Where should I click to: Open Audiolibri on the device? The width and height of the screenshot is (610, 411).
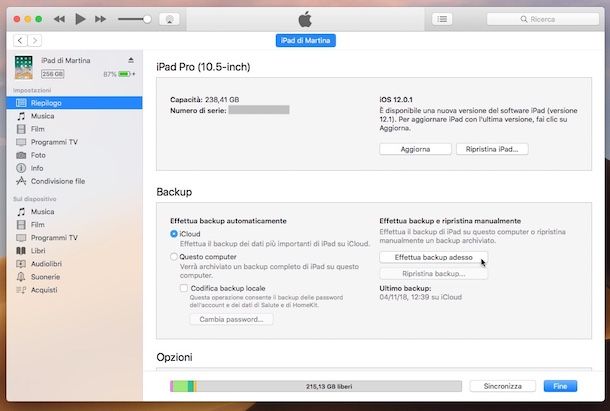(x=75, y=264)
